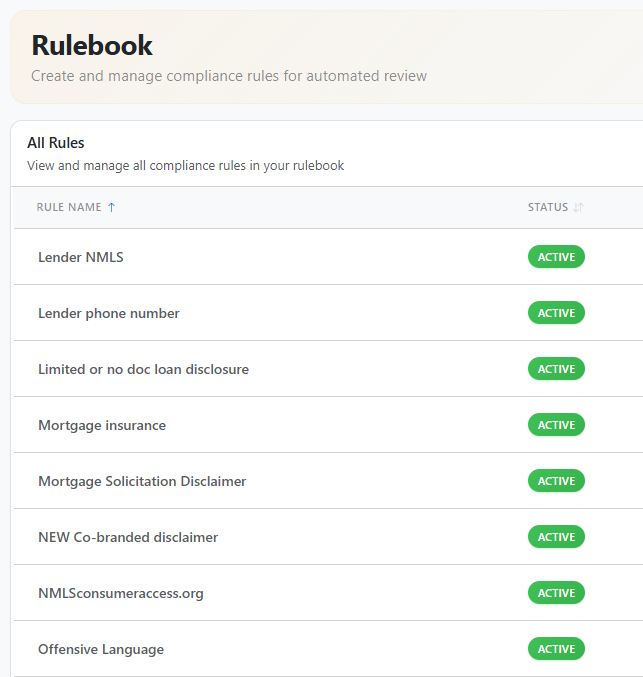Sort by the Rule Name column header
This screenshot has height=677, width=643.
pyautogui.click(x=69, y=207)
